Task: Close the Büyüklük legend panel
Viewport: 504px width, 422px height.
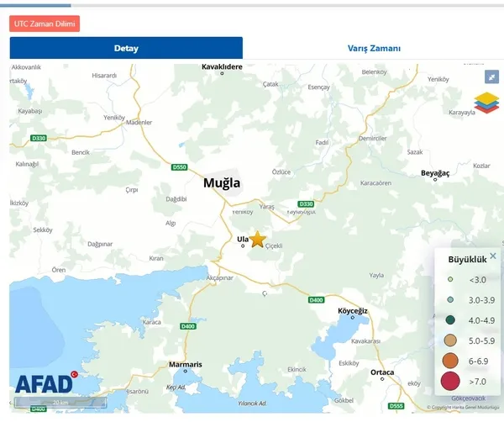Action: coord(493,256)
